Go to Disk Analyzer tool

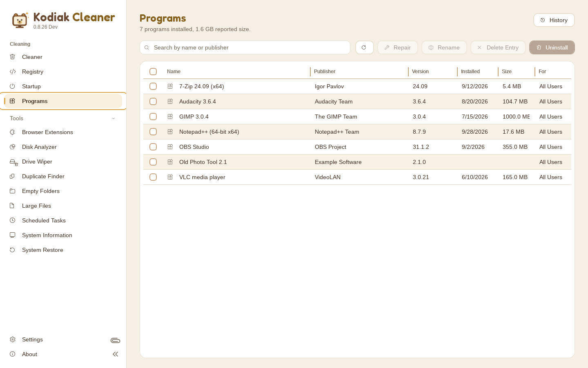coord(63,147)
